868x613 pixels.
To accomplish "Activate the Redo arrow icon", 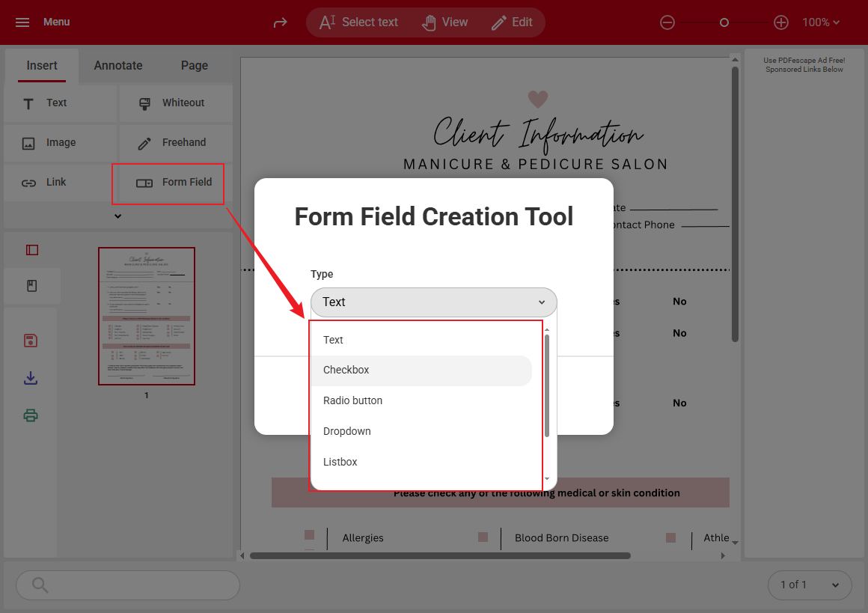I will tap(280, 22).
